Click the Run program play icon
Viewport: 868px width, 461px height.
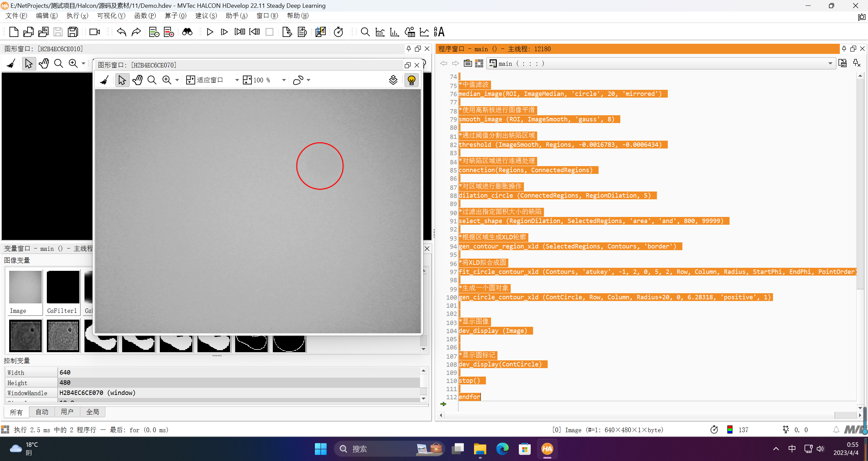[210, 32]
